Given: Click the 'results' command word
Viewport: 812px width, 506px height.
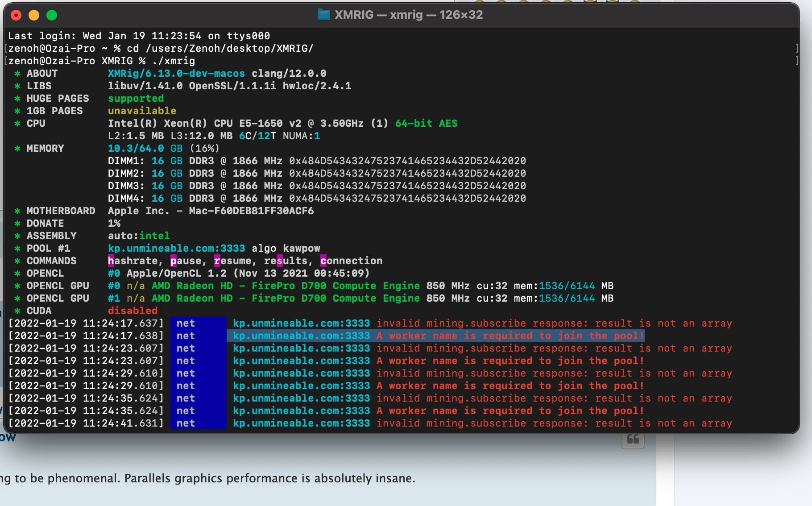Looking at the screenshot, I should pos(286,261).
